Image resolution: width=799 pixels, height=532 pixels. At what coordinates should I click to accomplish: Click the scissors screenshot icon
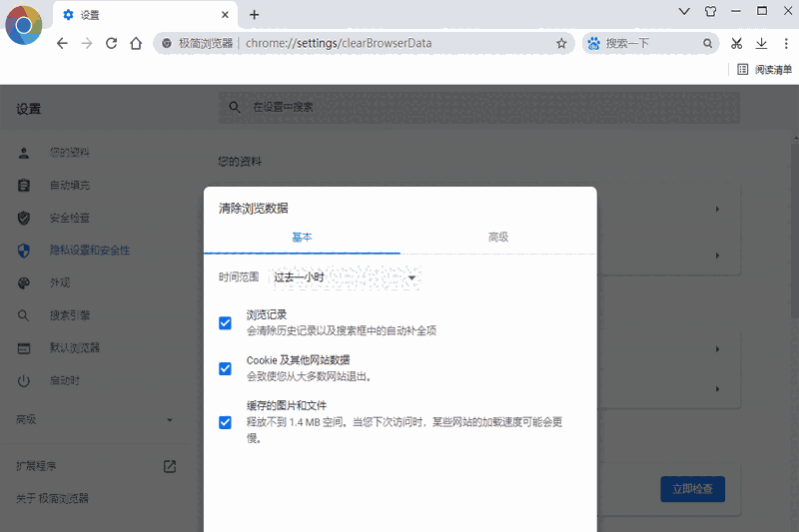[736, 43]
